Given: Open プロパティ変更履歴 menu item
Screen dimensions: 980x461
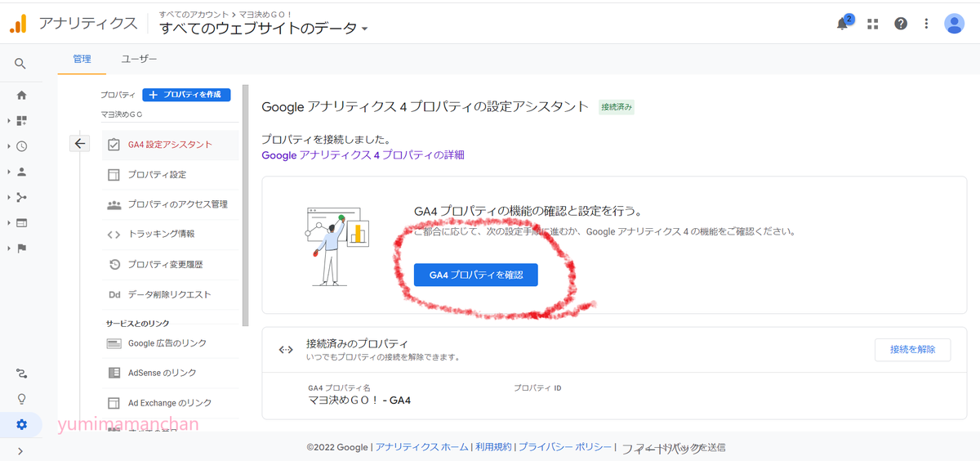Looking at the screenshot, I should pos(170,264).
